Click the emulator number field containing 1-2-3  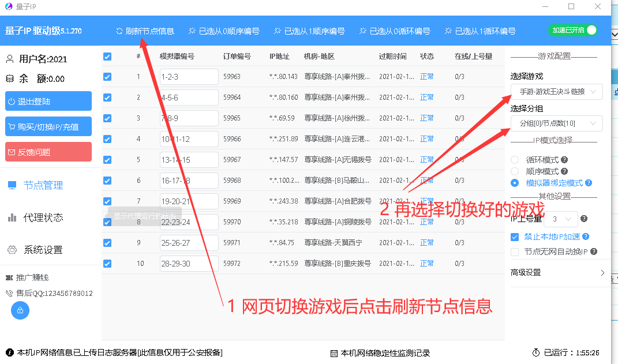(189, 77)
